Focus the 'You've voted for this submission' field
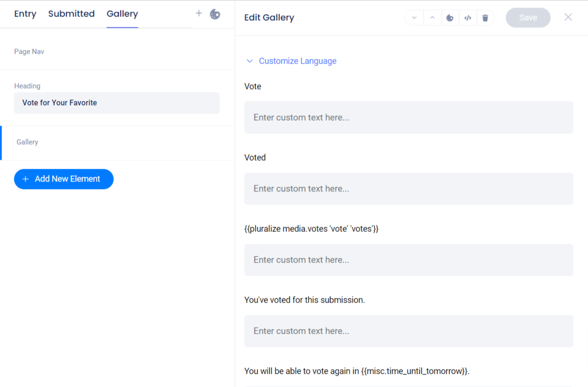This screenshot has height=387, width=588. [x=408, y=331]
